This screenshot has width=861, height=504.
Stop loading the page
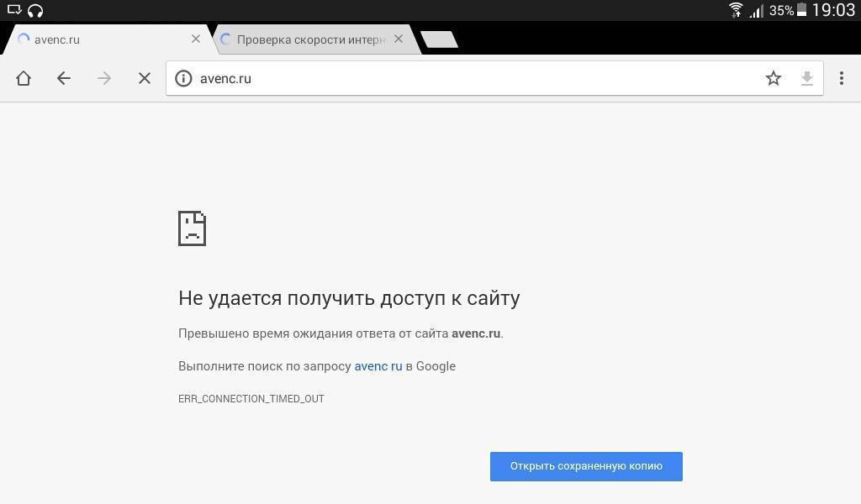(x=145, y=78)
